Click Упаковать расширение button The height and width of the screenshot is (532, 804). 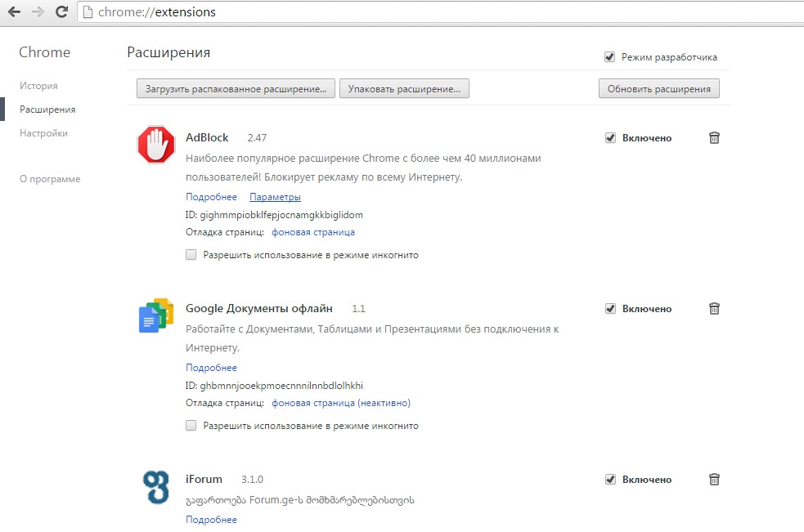point(404,88)
